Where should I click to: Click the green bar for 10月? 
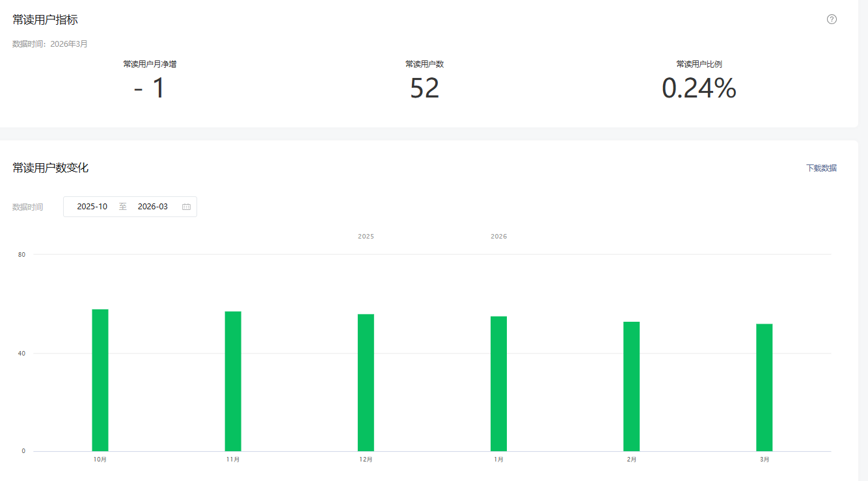click(x=100, y=380)
